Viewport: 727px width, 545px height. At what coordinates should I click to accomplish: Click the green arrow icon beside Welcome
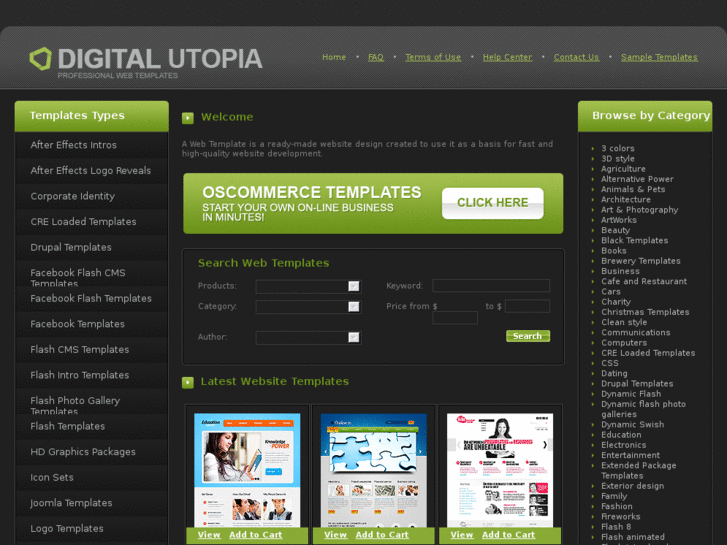(x=188, y=118)
